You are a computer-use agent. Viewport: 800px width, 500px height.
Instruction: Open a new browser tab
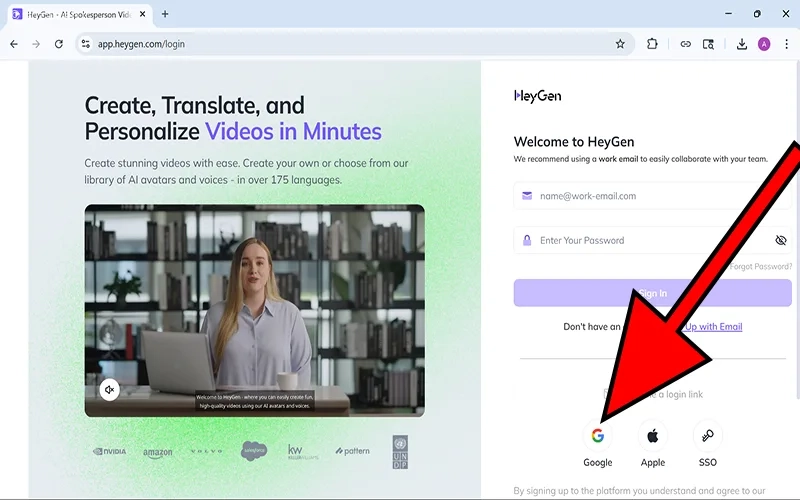(165, 14)
